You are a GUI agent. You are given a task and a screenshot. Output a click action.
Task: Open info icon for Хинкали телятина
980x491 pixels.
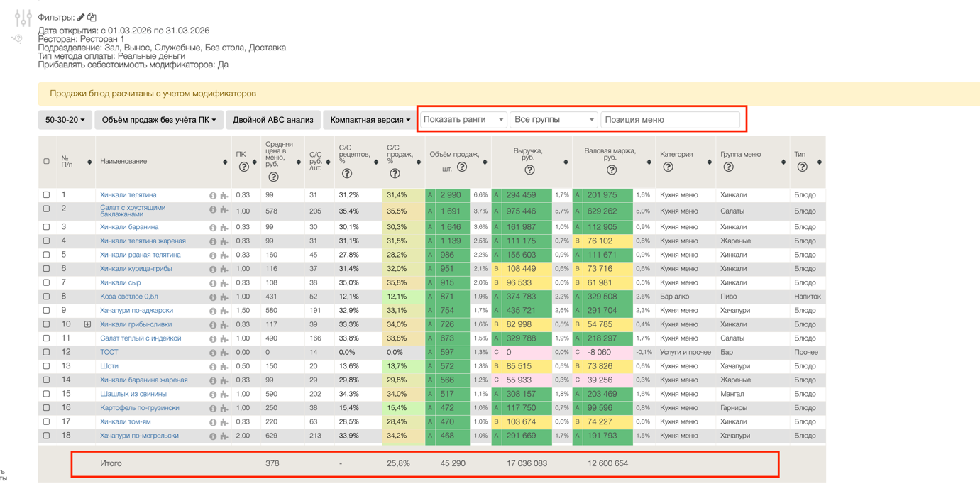tap(212, 195)
